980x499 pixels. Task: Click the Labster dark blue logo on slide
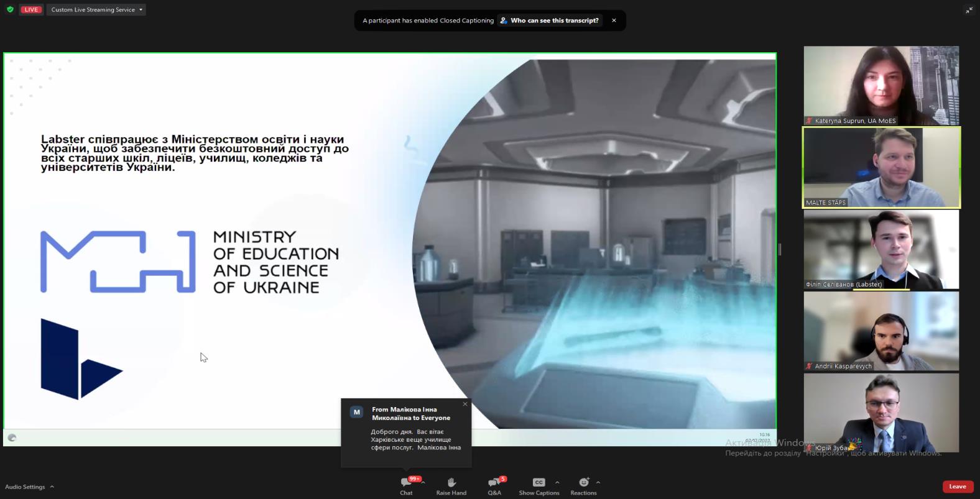(81, 359)
